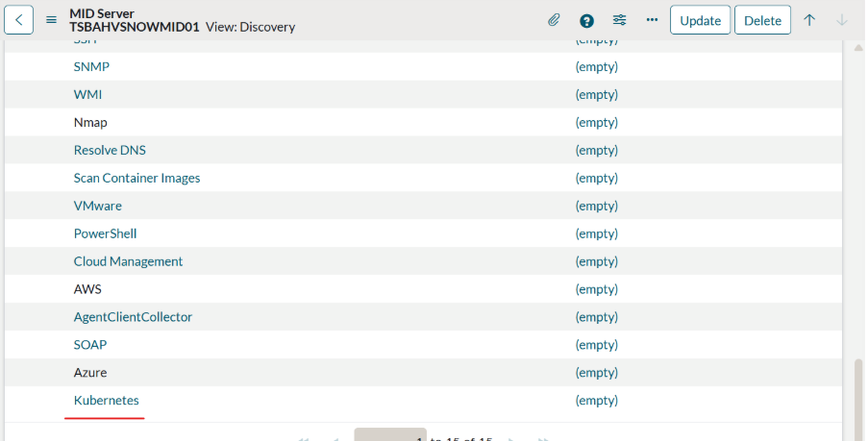Open the Kubernetes capability link
Screen dimensions: 868x441
point(106,400)
